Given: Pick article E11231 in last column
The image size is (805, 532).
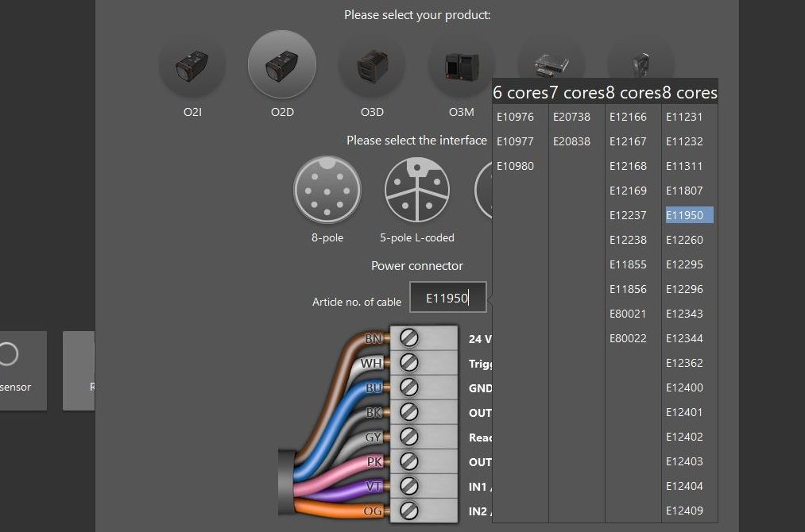Looking at the screenshot, I should pyautogui.click(x=685, y=117).
